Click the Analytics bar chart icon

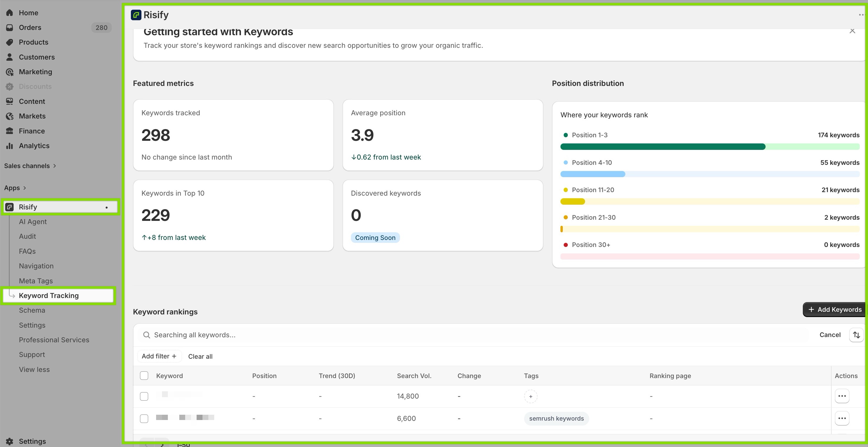pyautogui.click(x=9, y=146)
